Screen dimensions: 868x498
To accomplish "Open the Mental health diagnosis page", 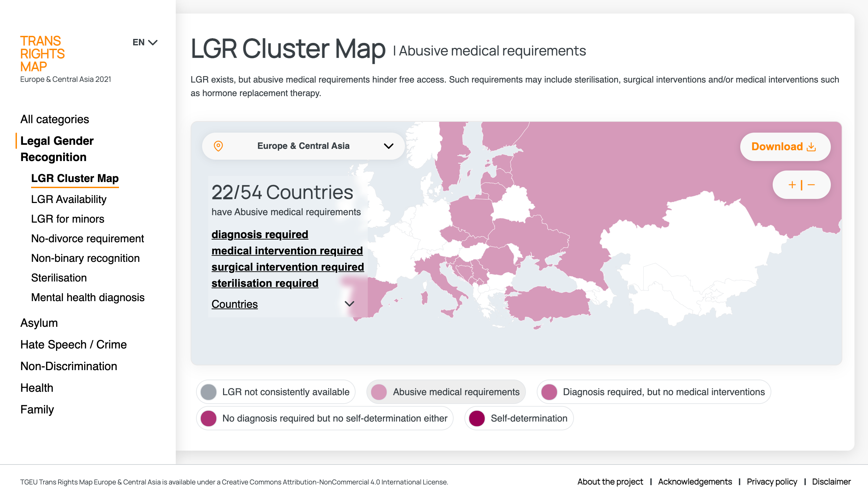I will coord(88,297).
